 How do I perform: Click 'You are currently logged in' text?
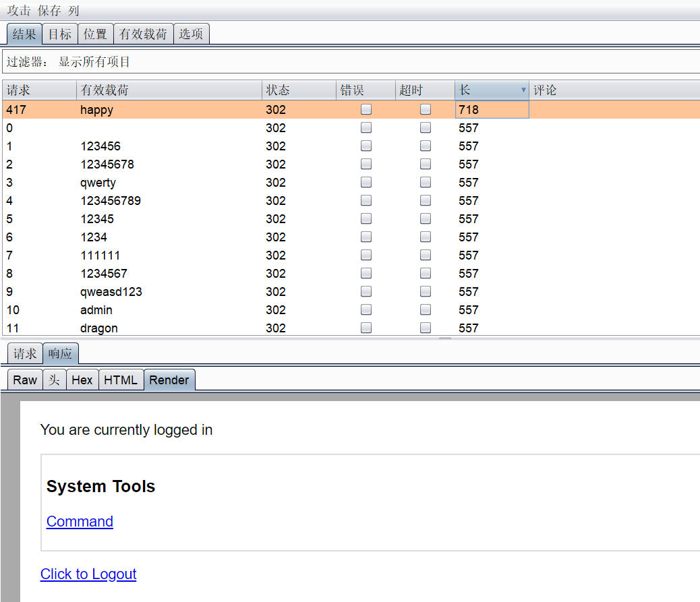click(126, 429)
